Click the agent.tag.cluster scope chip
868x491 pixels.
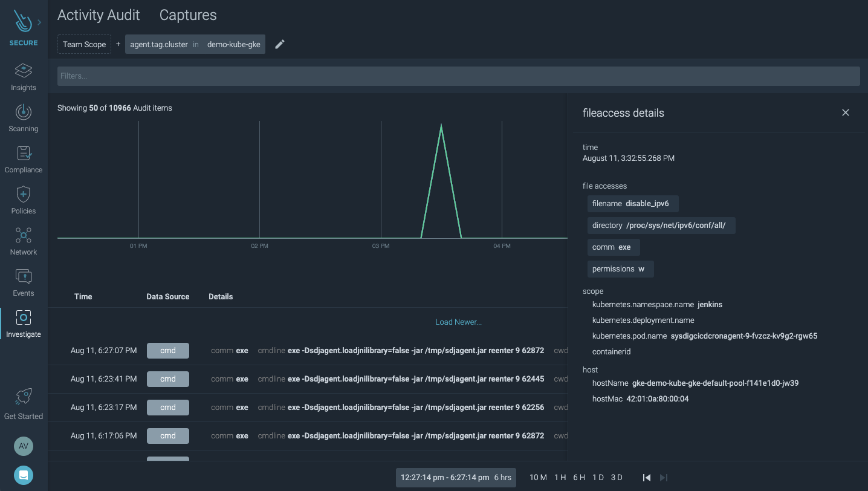click(x=195, y=44)
